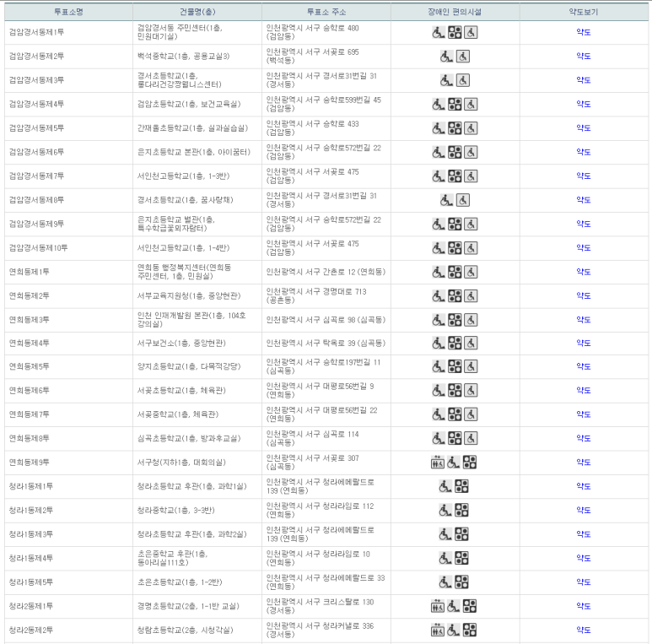
Task: Click tactile block icon in 연희동제2투 row
Action: point(455,295)
